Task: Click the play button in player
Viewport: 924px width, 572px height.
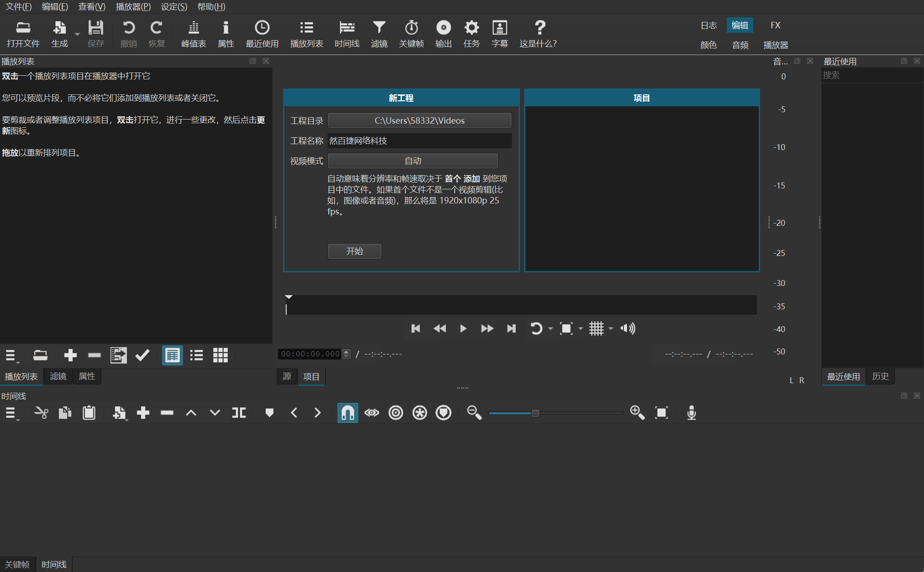Action: click(463, 328)
